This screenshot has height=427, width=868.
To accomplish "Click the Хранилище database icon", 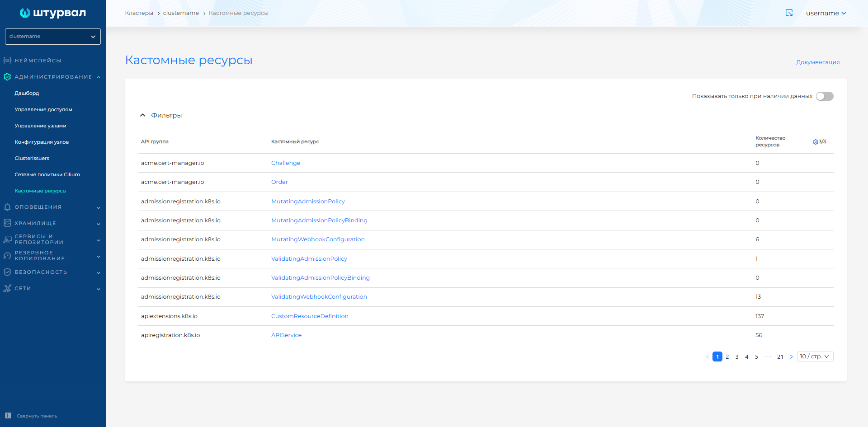I will pyautogui.click(x=7, y=223).
